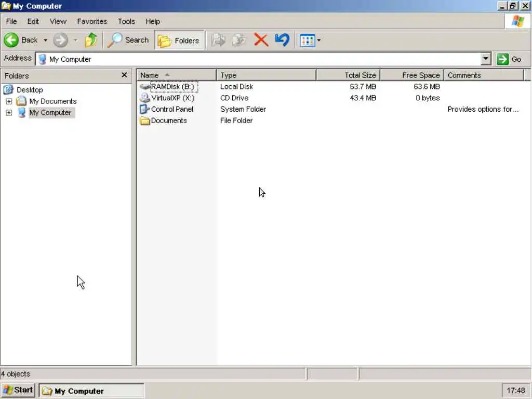Click the My Documents tree icon
Screen dimensions: 532x399
(x=21, y=101)
